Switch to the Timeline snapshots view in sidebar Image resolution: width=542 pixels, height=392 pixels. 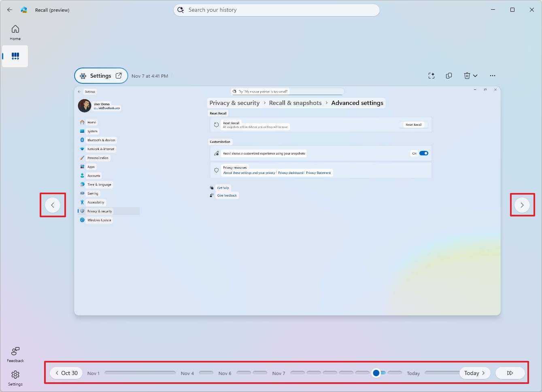pyautogui.click(x=15, y=56)
